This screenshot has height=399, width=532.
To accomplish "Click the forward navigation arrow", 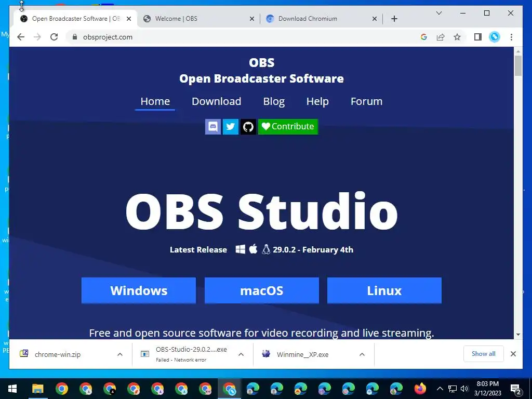I will coord(37,37).
